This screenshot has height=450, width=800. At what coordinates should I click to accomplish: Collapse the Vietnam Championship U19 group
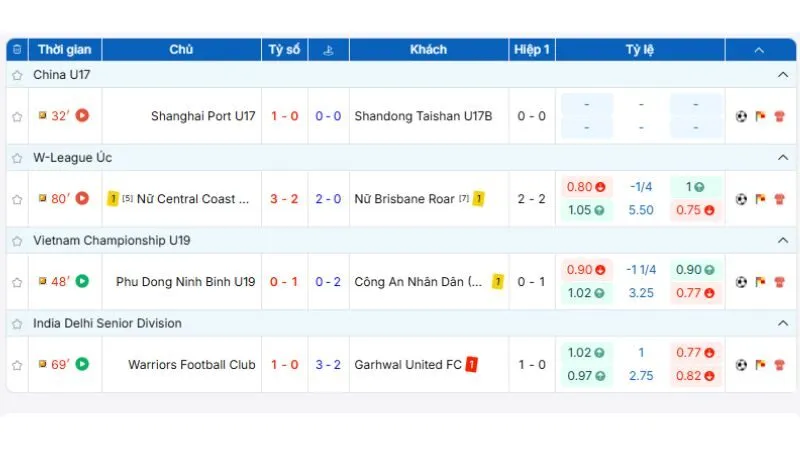click(x=782, y=241)
